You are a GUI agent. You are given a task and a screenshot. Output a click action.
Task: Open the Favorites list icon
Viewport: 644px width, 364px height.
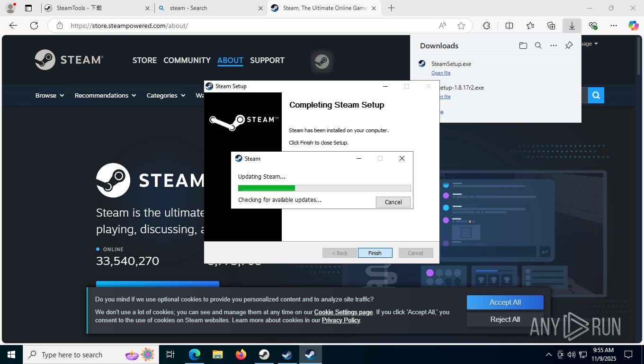[530, 26]
